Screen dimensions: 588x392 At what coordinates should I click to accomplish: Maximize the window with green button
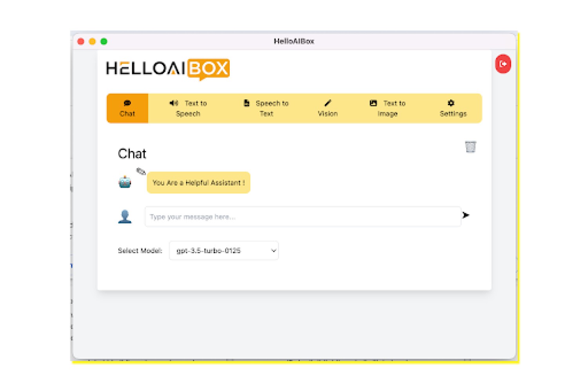coord(104,42)
